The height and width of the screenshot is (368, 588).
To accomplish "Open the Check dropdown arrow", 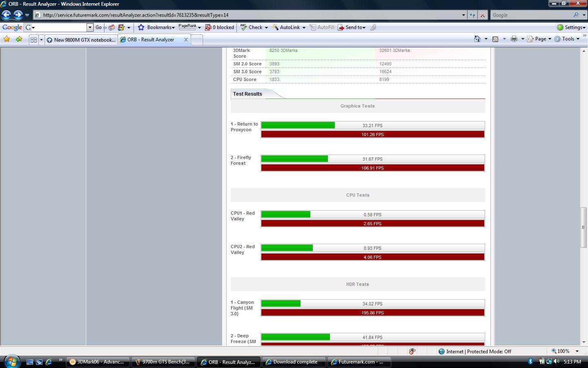I will tap(266, 28).
